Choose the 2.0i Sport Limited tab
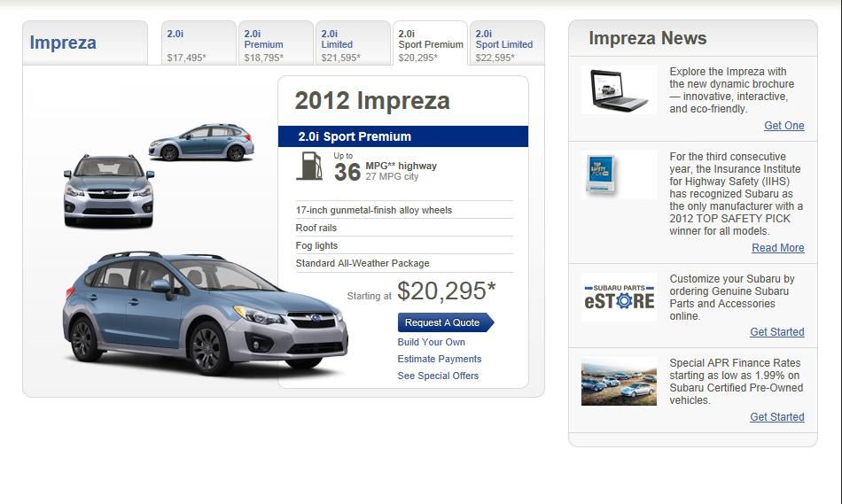 (x=508, y=43)
